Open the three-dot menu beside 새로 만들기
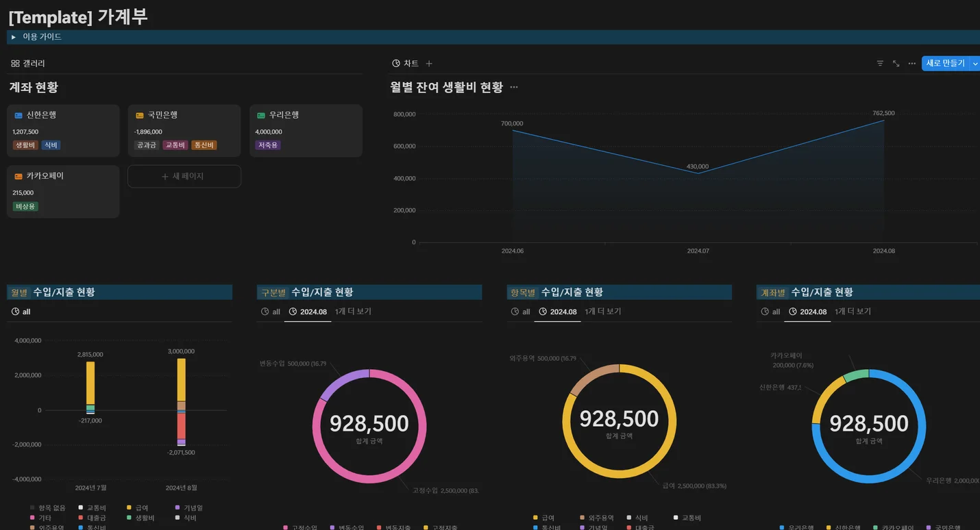Image resolution: width=980 pixels, height=530 pixels. 911,63
